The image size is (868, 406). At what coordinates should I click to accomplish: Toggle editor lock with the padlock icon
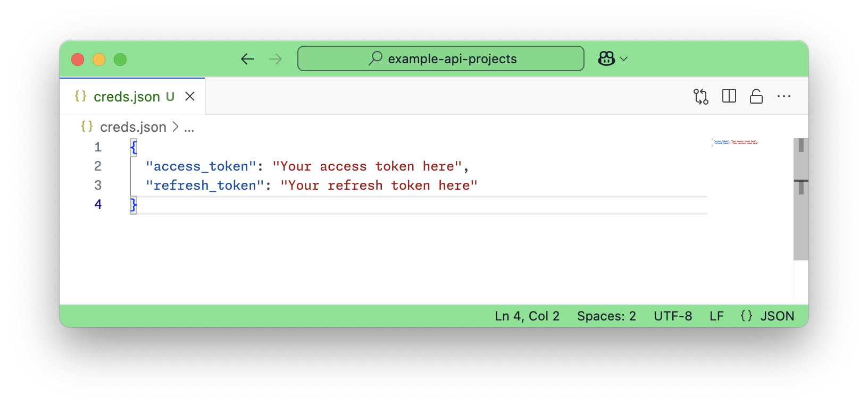point(756,96)
